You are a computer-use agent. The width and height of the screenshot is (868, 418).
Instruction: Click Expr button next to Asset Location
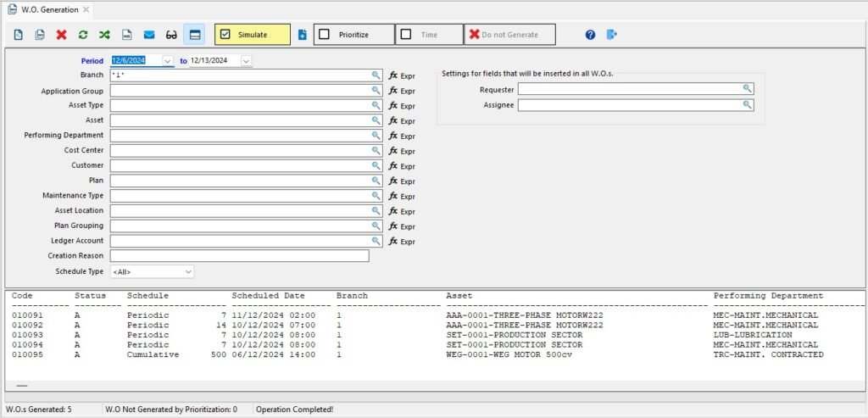pyautogui.click(x=402, y=211)
